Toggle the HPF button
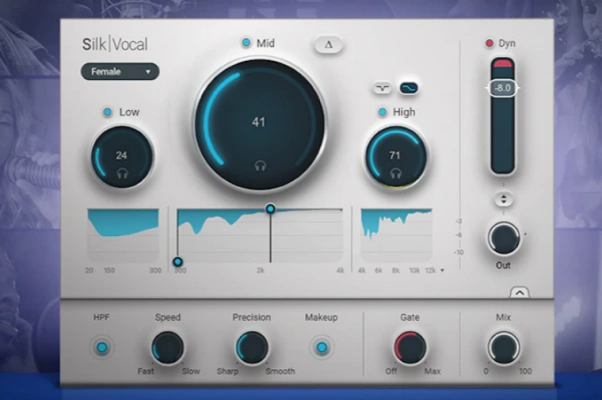The width and height of the screenshot is (602, 400). coord(102,348)
